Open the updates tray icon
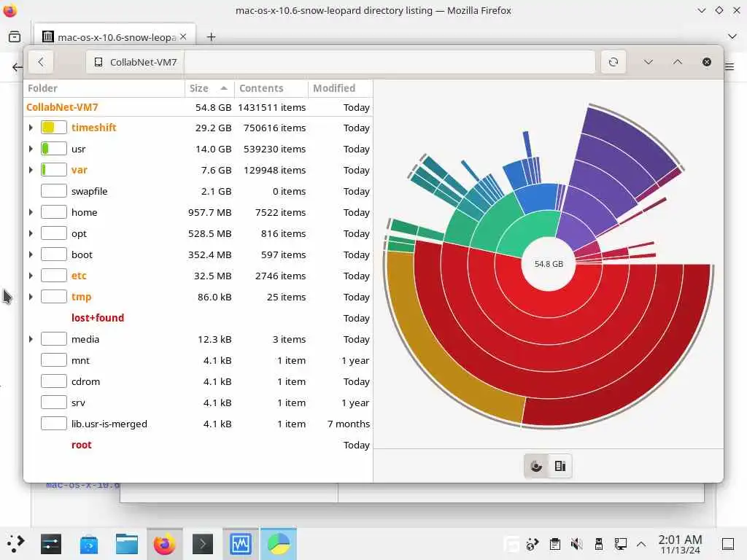Image resolution: width=747 pixels, height=560 pixels. [533, 544]
